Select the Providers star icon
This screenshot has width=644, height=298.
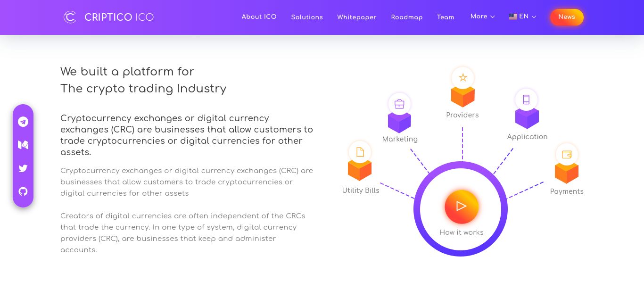click(462, 78)
